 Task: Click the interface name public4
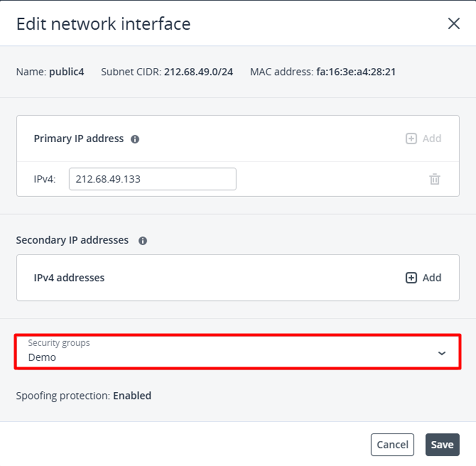point(66,72)
